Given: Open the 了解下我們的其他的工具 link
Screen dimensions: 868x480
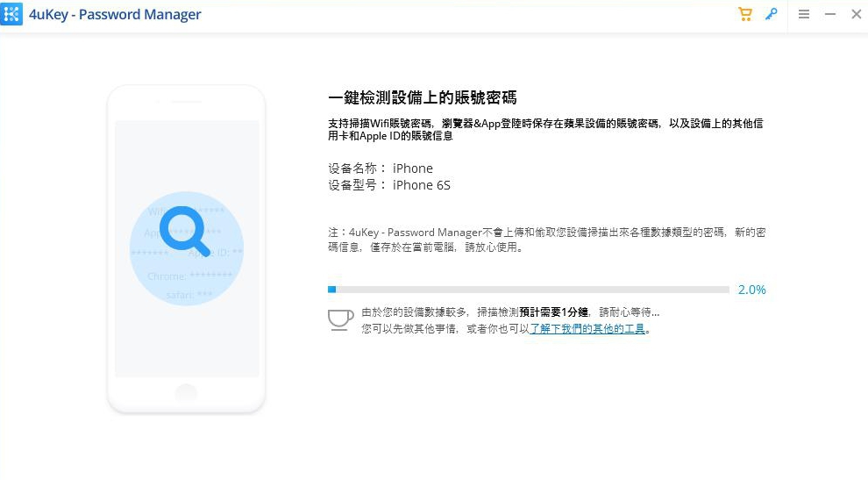Looking at the screenshot, I should [x=587, y=329].
